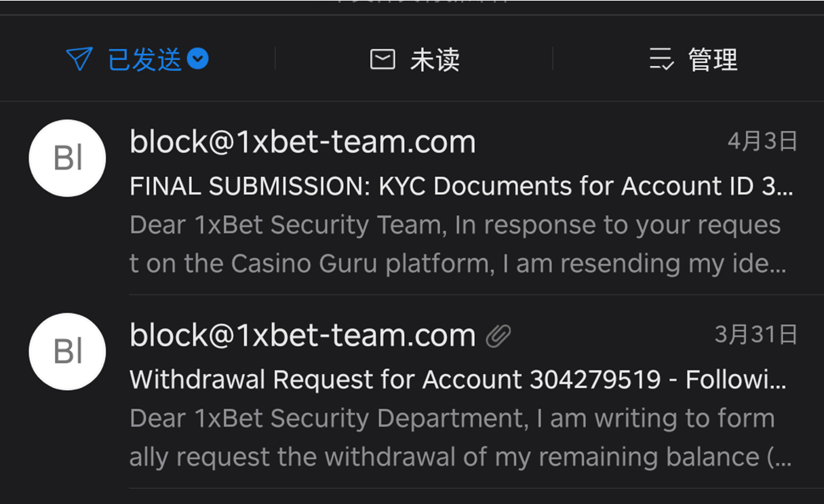Tap the 管理 button text
The image size is (824, 504).
coord(713,60)
